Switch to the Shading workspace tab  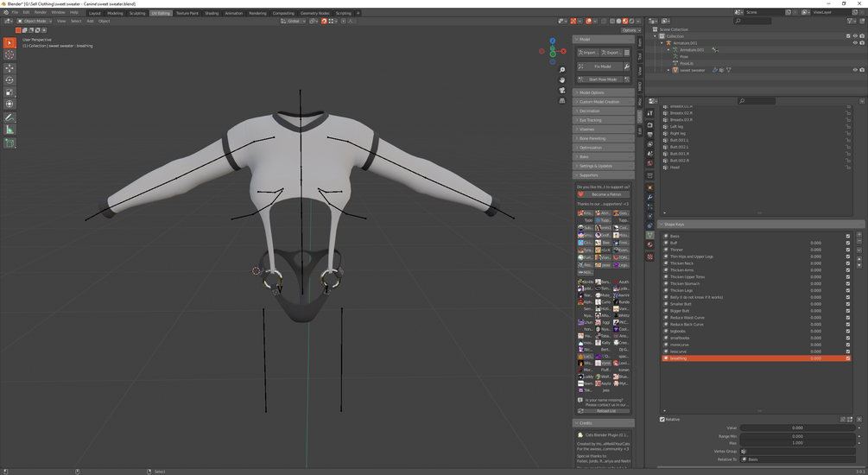(212, 13)
